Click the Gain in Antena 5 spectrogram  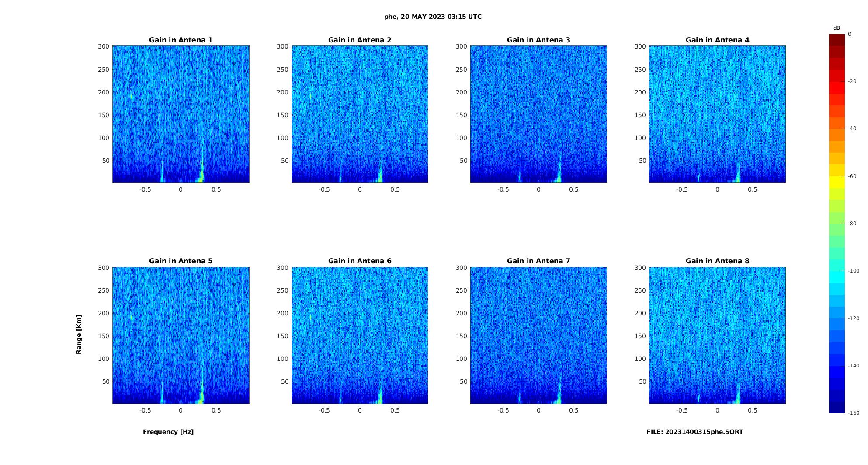pos(181,335)
